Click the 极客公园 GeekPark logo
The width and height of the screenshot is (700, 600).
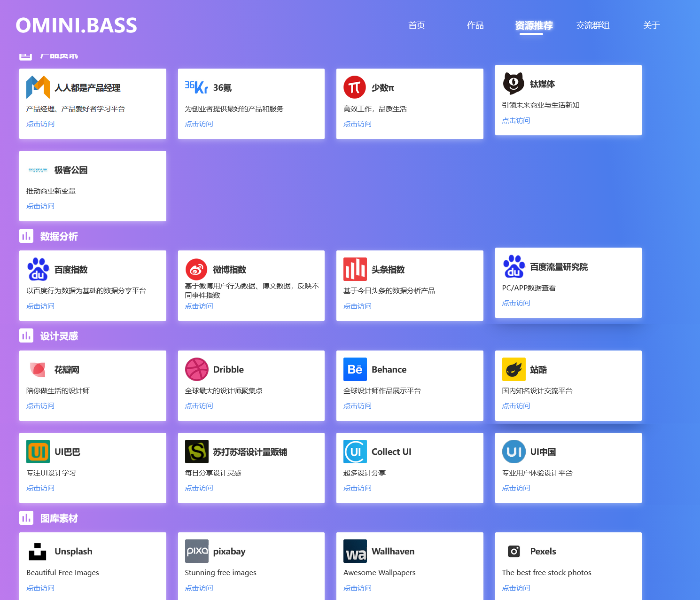pos(38,170)
